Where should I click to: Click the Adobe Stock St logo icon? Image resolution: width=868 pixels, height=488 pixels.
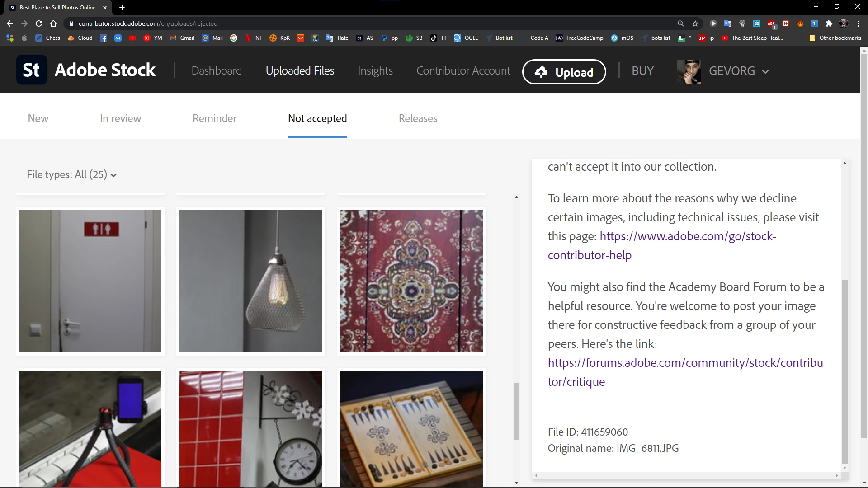32,70
